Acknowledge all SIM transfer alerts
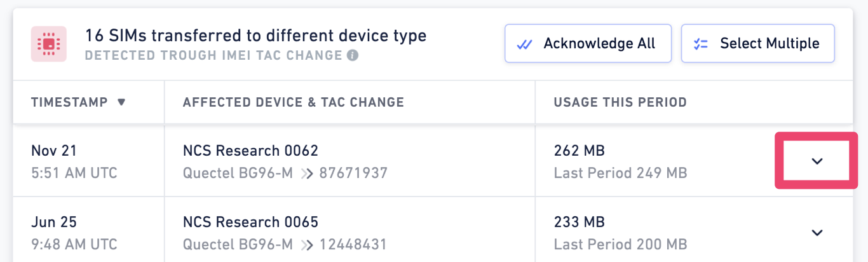Image resolution: width=868 pixels, height=262 pixels. 588,44
